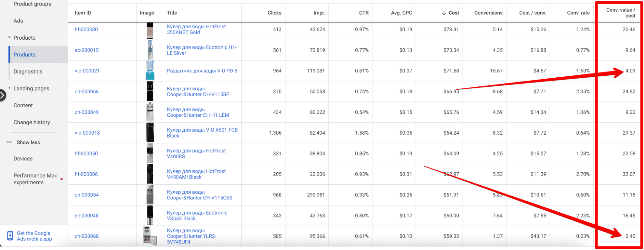Viewport: 644px width, 250px height.
Task: Open the Diagnostics page
Action: pos(28,72)
